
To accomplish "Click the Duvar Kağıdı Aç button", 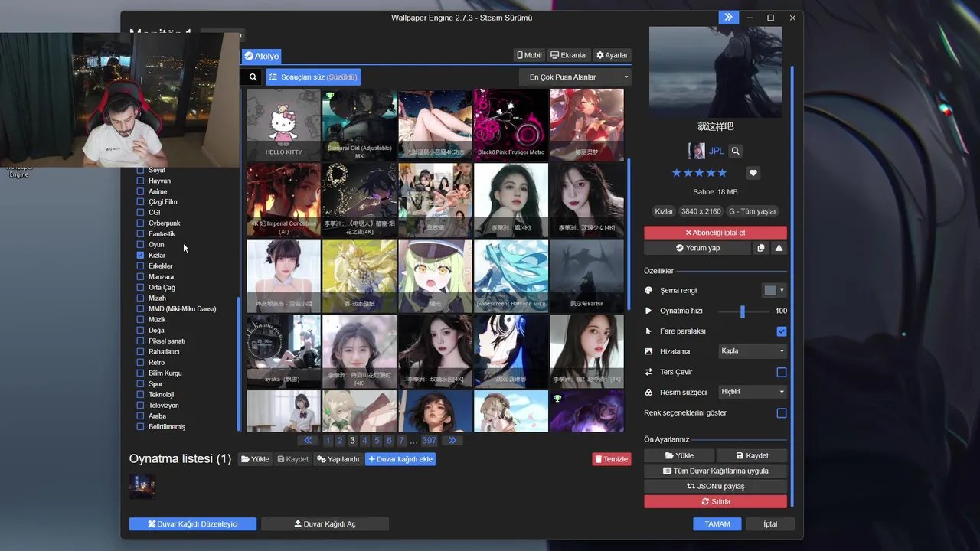I will [x=325, y=524].
